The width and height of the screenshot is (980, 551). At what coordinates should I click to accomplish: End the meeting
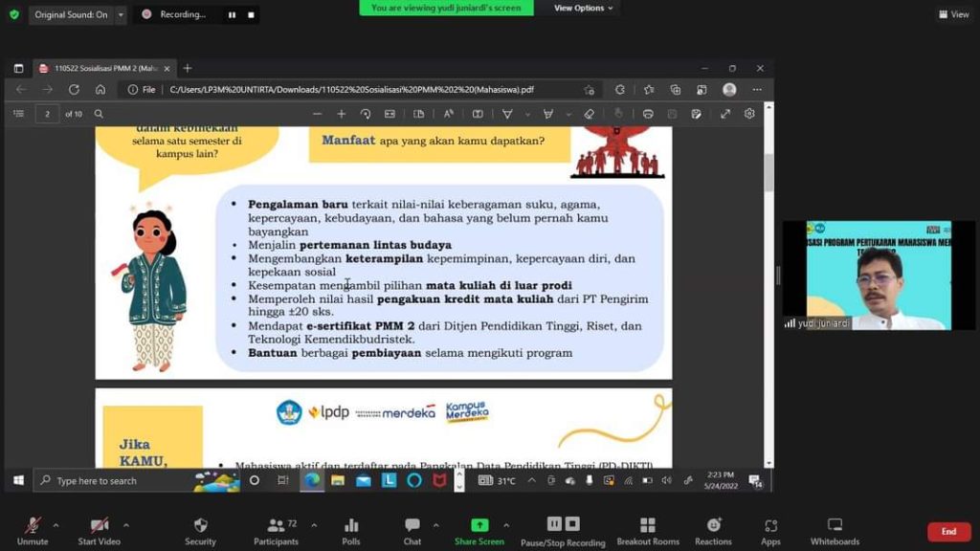pos(948,532)
